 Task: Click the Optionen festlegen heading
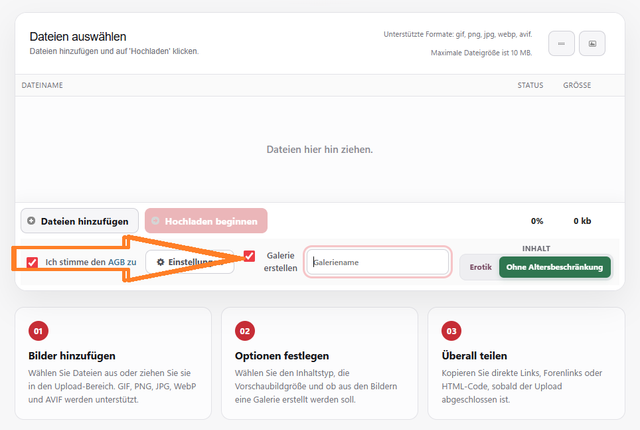point(282,356)
